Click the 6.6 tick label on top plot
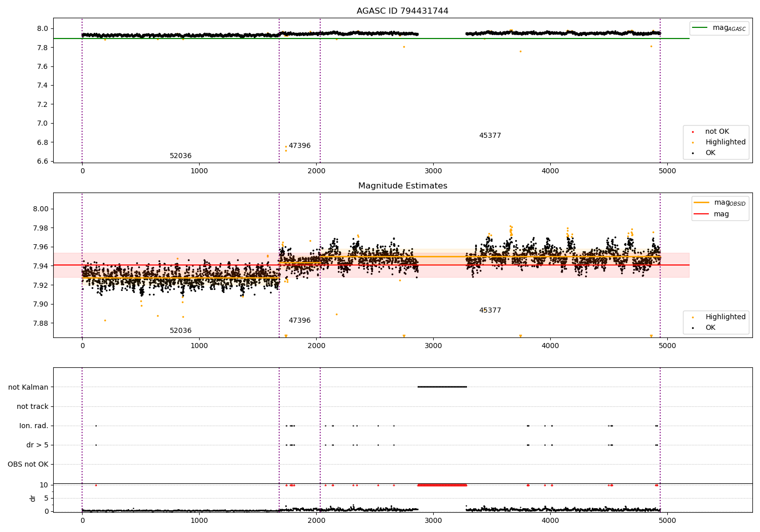This screenshot has height=532, width=760. pos(43,161)
